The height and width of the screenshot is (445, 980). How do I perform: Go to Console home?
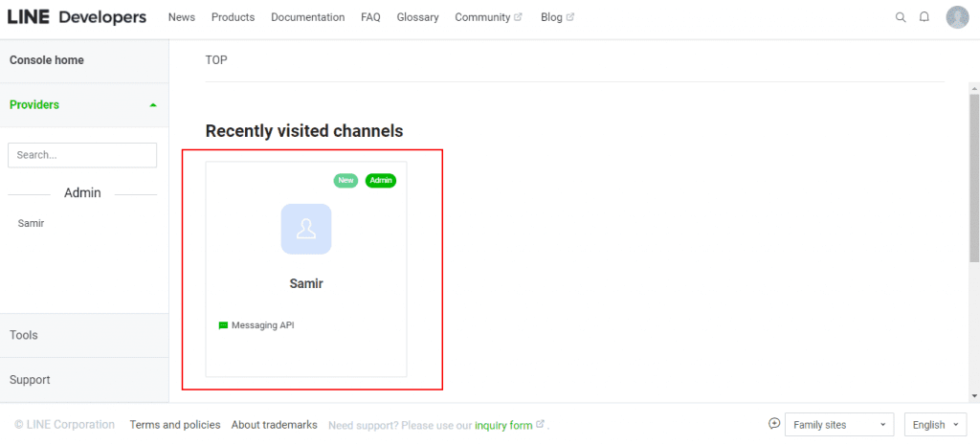pyautogui.click(x=47, y=60)
